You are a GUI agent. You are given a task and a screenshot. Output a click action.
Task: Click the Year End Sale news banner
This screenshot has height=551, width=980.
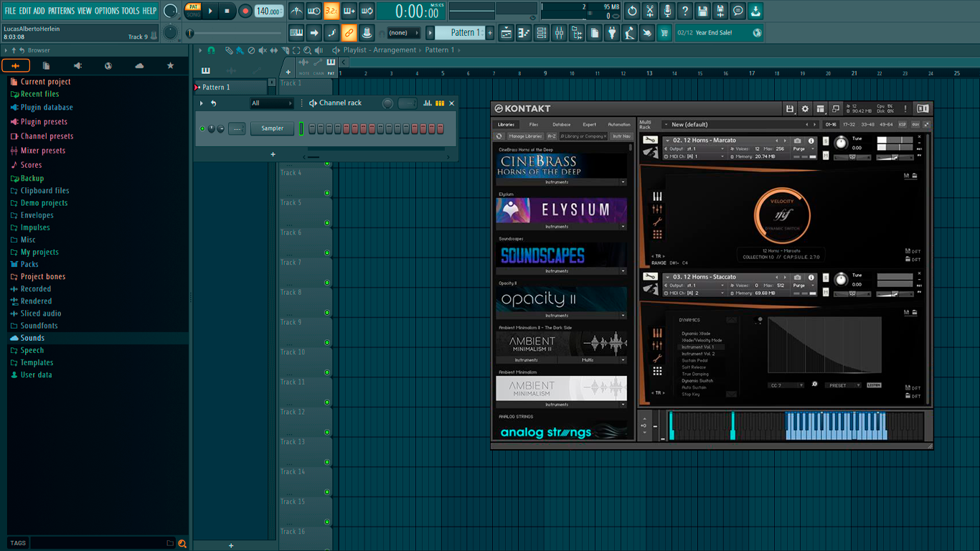(719, 33)
